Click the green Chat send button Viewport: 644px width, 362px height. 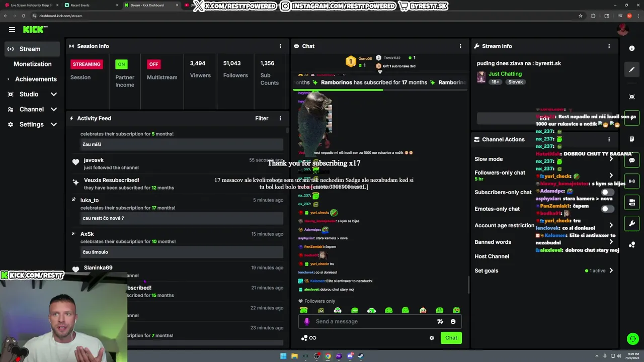coord(451,338)
